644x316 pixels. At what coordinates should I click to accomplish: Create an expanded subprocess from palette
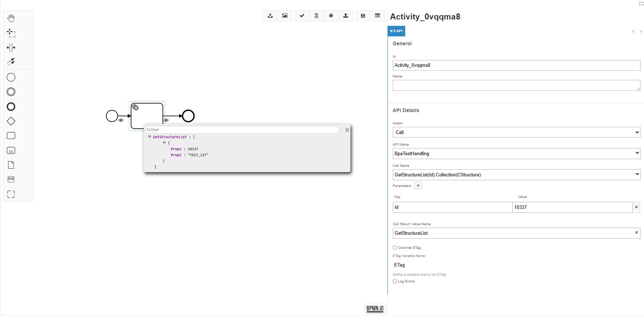click(11, 151)
